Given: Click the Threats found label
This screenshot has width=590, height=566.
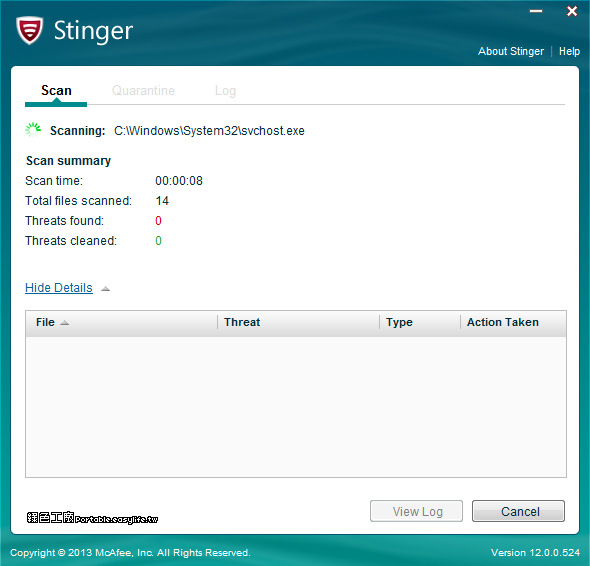Looking at the screenshot, I should tap(64, 221).
